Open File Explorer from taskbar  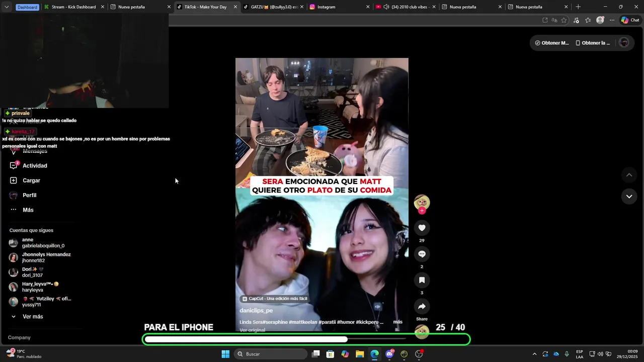(x=360, y=354)
